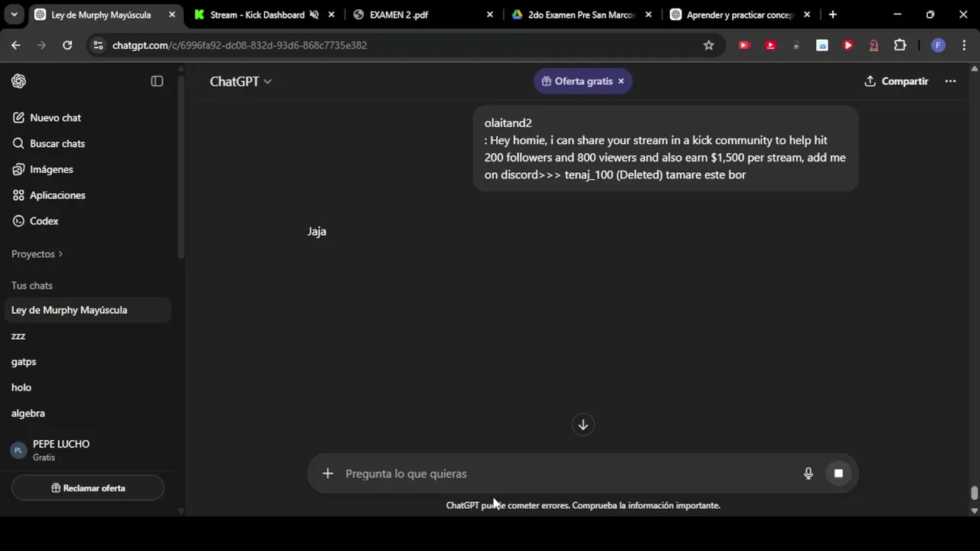Open the PEPE LUCHO account menu
The height and width of the screenshot is (551, 980).
[x=87, y=450]
